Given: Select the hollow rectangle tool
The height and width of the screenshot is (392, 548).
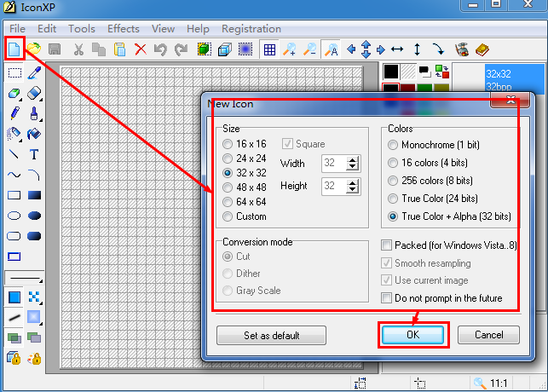Looking at the screenshot, I should [x=14, y=195].
